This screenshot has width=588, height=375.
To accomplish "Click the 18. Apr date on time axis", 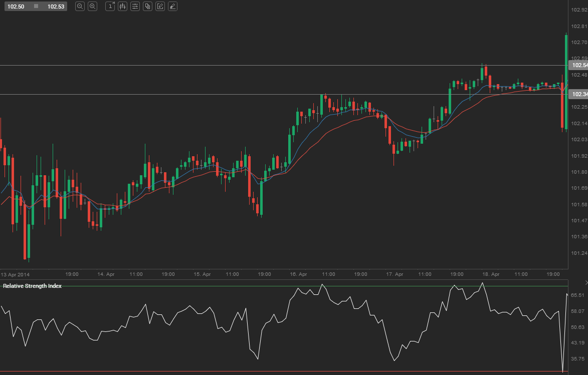I will (491, 274).
